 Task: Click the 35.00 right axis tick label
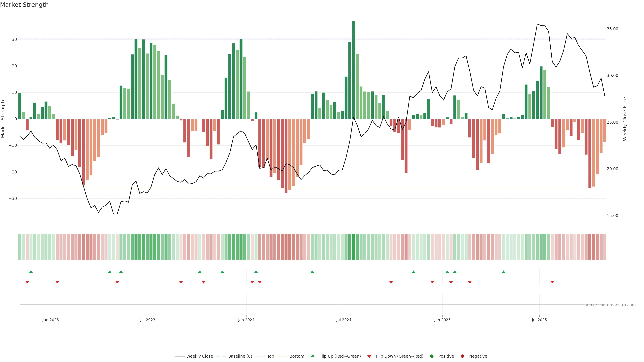click(x=612, y=29)
